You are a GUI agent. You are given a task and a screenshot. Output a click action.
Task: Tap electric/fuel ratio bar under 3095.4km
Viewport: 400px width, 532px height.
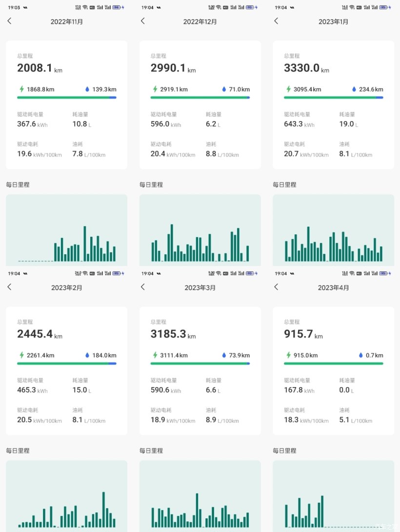coord(334,98)
